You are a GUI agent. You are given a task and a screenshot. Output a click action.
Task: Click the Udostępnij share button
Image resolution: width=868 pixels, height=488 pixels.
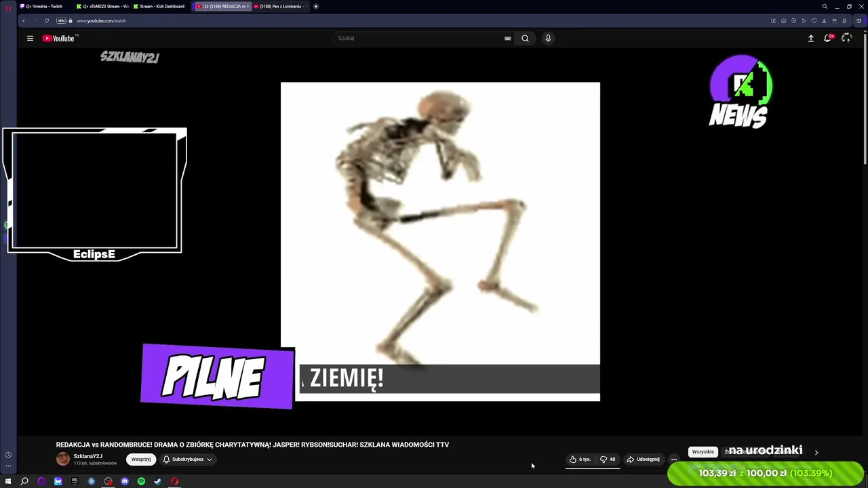tap(643, 460)
